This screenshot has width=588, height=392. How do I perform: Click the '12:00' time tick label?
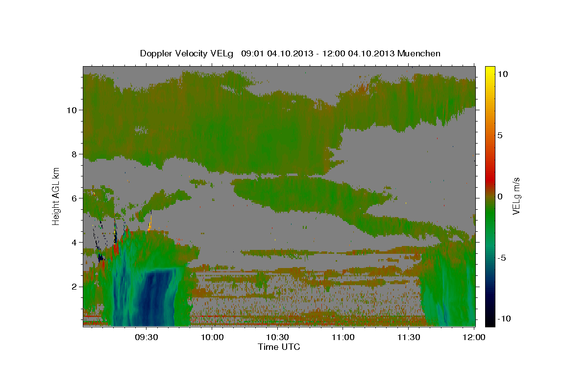474,338
